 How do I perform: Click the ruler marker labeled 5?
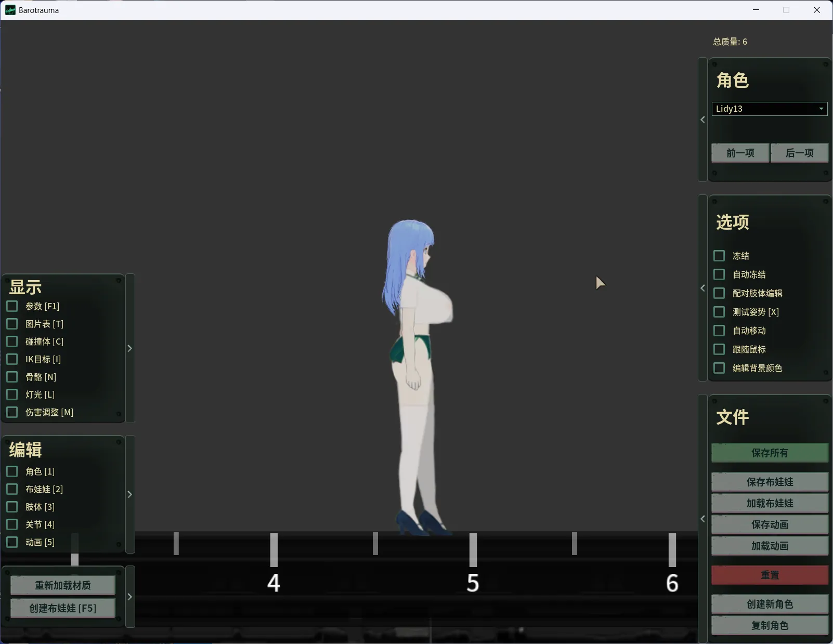pyautogui.click(x=473, y=583)
